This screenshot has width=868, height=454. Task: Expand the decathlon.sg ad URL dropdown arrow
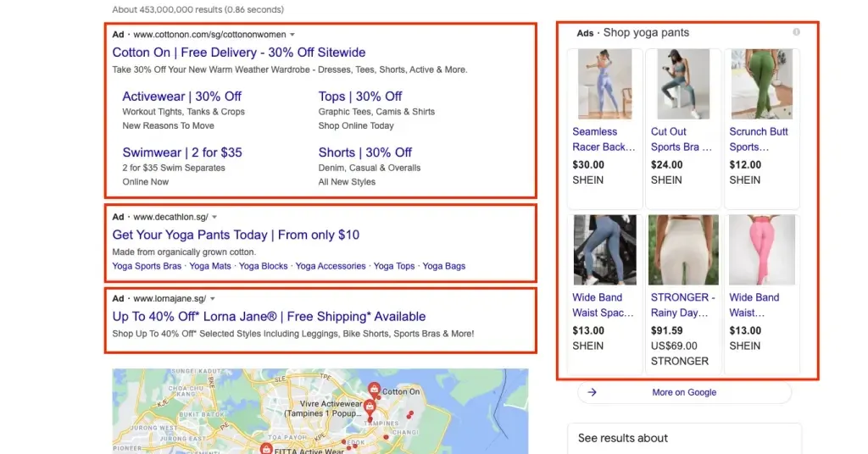pos(214,218)
